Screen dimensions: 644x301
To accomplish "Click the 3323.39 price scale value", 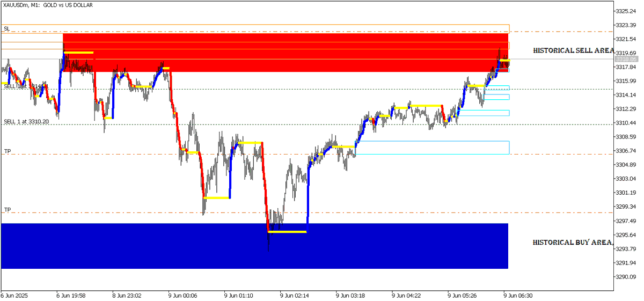I will pos(626,25).
